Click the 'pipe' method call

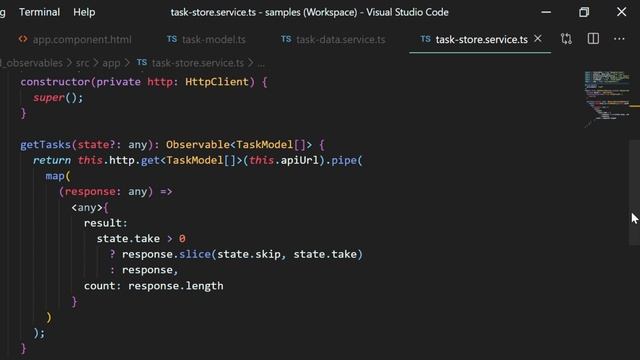point(344,160)
